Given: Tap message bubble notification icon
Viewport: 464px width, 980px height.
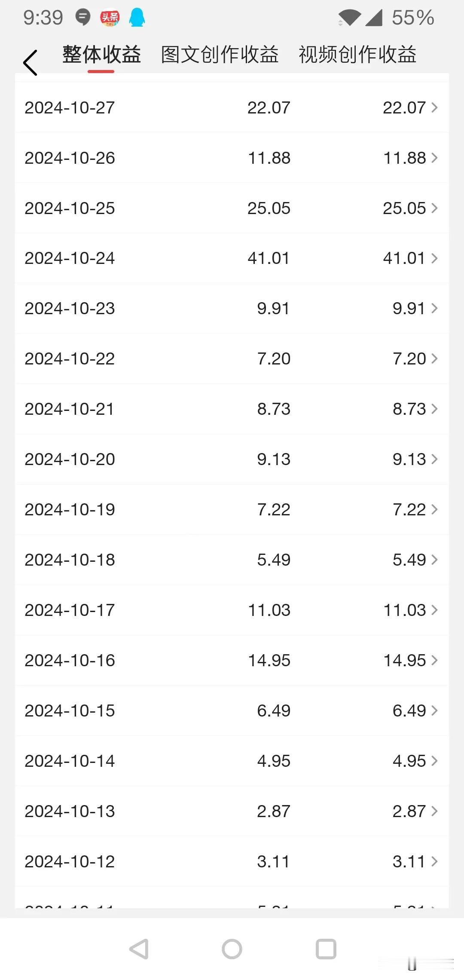Looking at the screenshot, I should [x=82, y=18].
